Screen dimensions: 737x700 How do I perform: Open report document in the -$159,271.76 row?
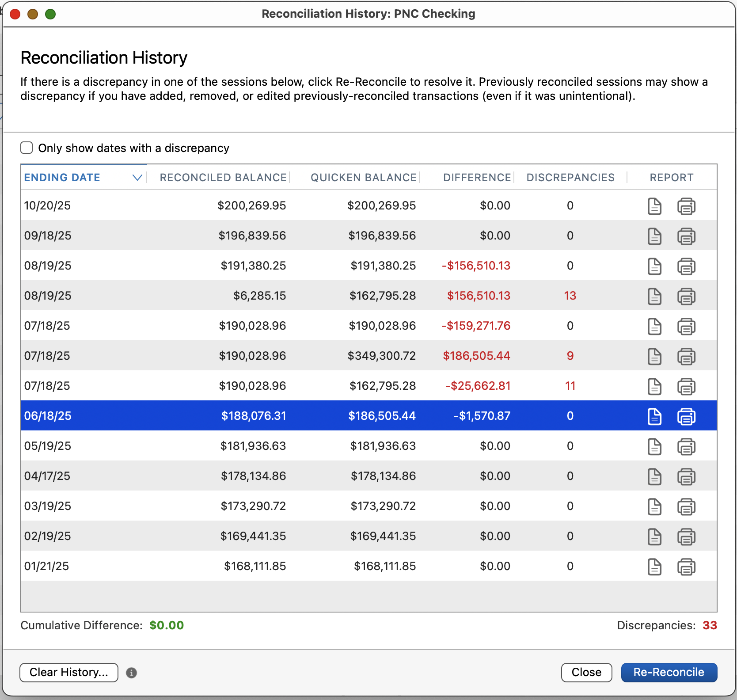654,326
